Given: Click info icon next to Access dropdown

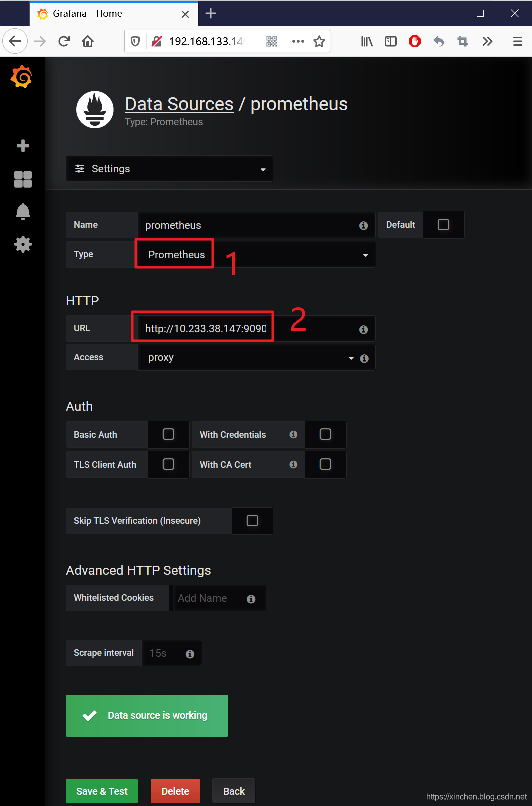Looking at the screenshot, I should click(364, 358).
